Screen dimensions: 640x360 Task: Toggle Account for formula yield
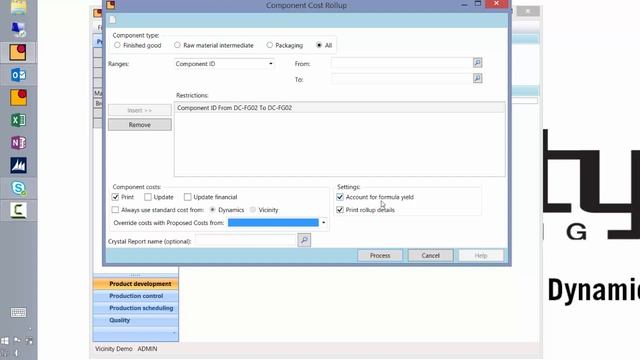click(x=340, y=197)
